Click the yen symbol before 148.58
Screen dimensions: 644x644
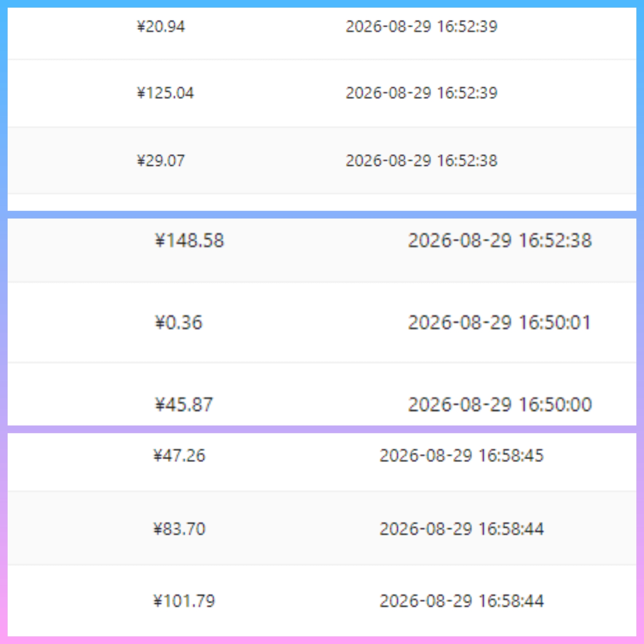(x=160, y=240)
